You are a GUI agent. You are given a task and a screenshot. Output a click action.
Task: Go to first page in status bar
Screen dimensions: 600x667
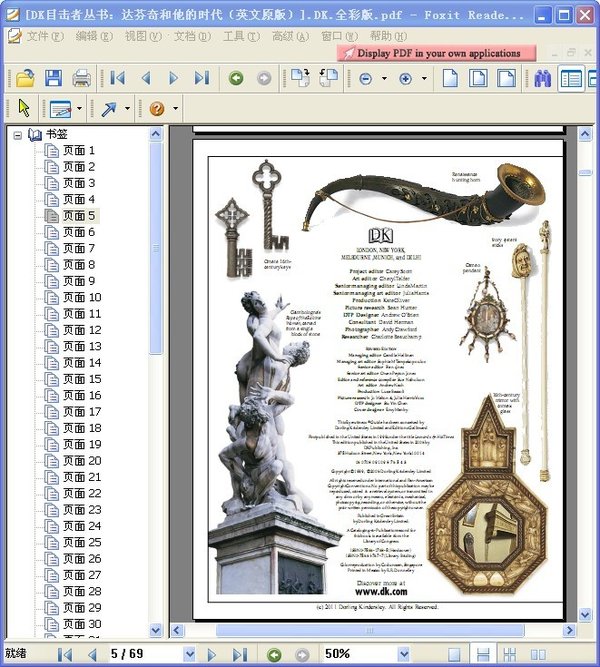coord(65,654)
